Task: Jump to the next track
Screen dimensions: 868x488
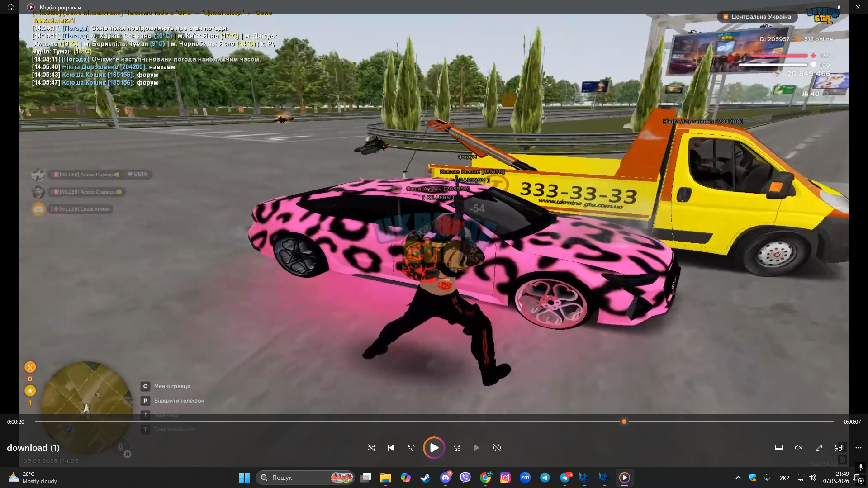Action: [477, 448]
